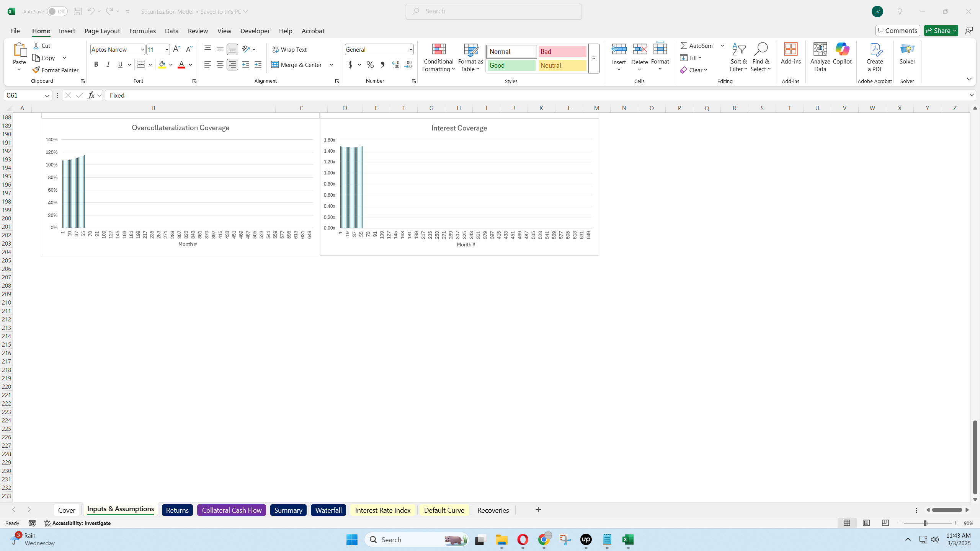This screenshot has height=551, width=980.
Task: Launch the Solver add-in
Action: 907,54
